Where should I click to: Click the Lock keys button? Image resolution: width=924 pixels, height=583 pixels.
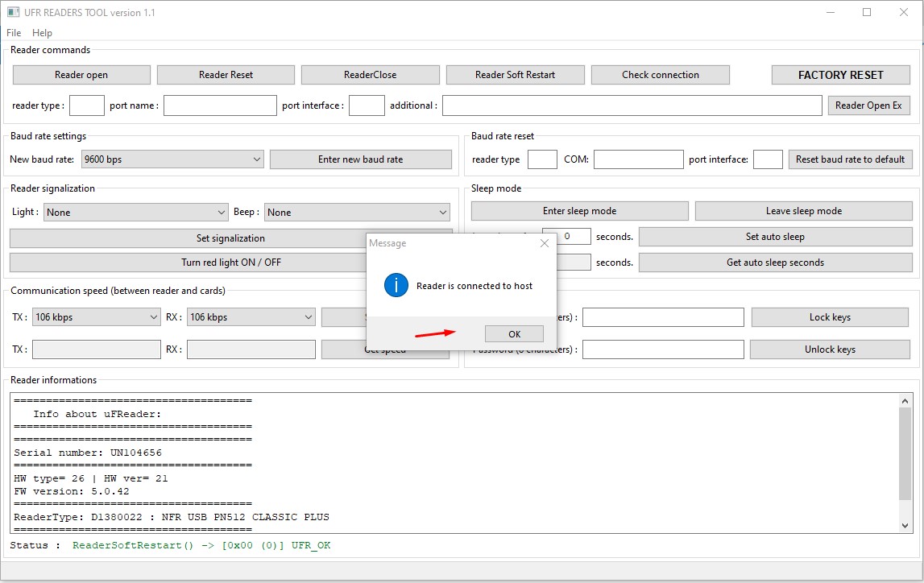coord(830,316)
